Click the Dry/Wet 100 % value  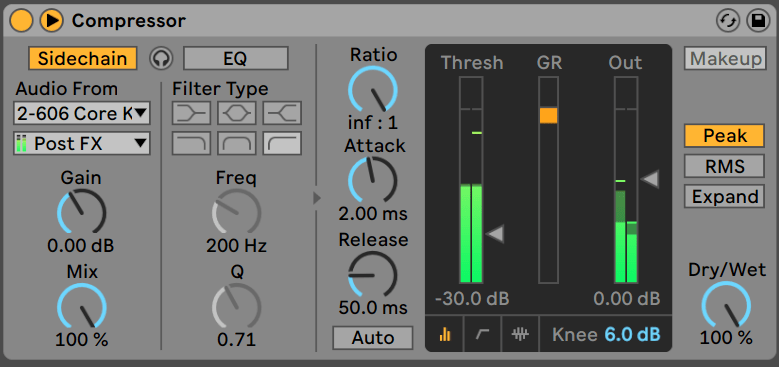(726, 338)
